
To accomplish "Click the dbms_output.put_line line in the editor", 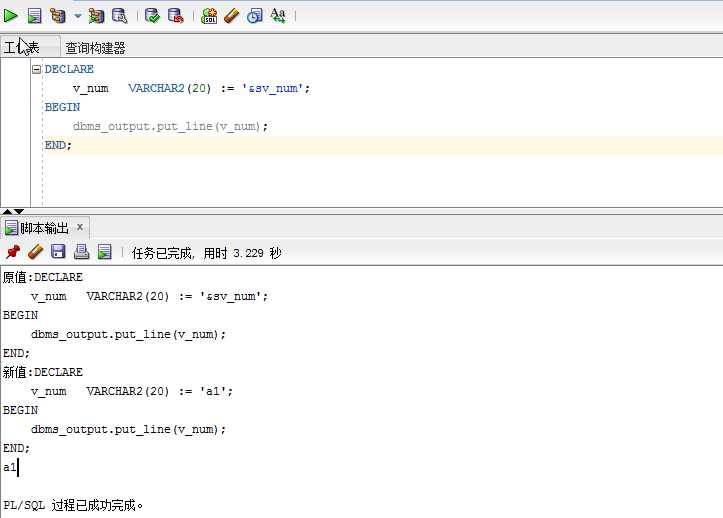I will click(x=170, y=126).
